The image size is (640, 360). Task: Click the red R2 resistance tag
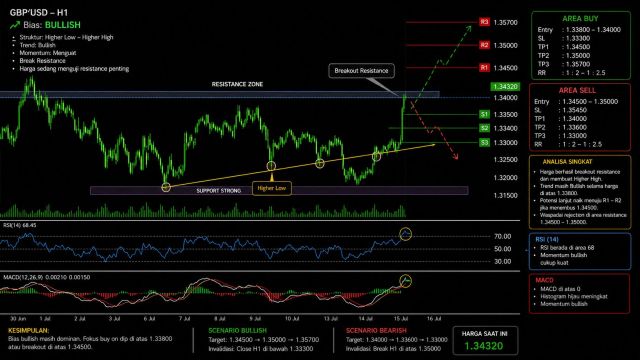click(484, 45)
